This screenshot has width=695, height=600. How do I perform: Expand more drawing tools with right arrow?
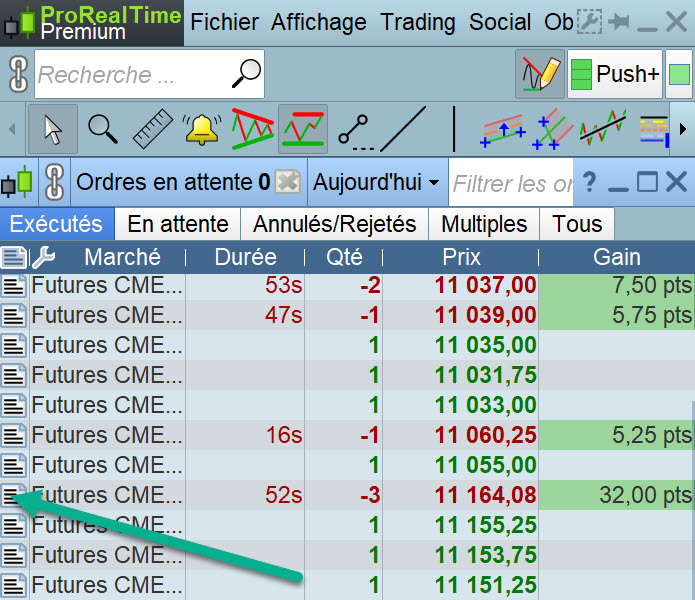coord(683,129)
